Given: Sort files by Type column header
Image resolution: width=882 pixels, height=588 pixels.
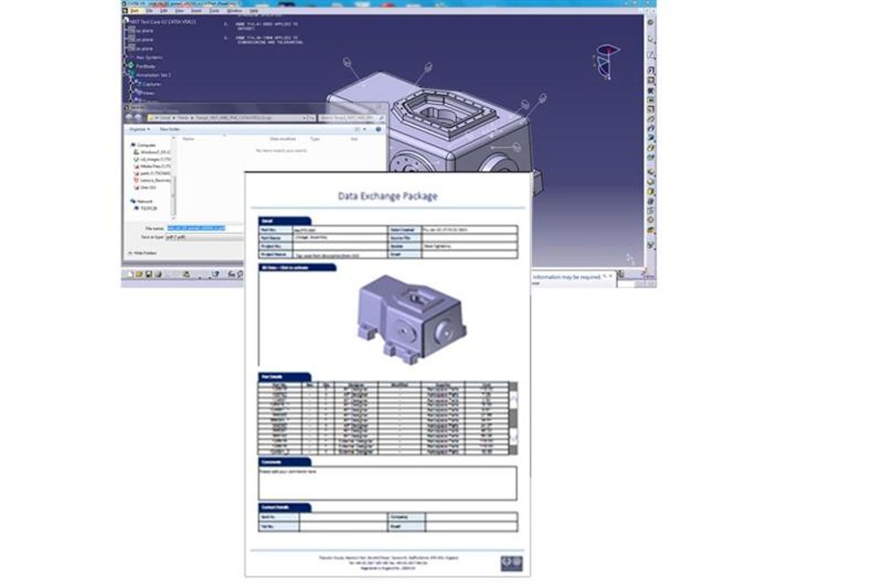Looking at the screenshot, I should click(x=315, y=138).
